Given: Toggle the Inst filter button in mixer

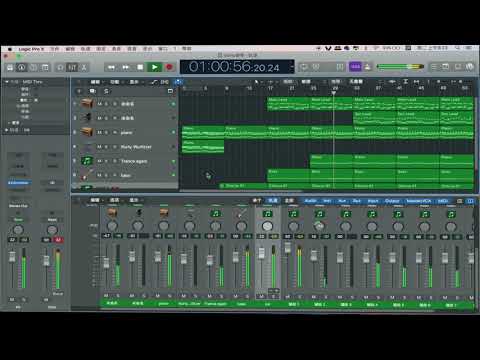Looking at the screenshot, I should [327, 201].
